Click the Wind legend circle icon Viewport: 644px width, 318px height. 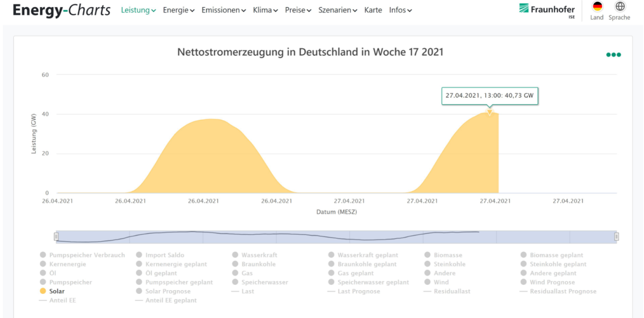coord(428,282)
